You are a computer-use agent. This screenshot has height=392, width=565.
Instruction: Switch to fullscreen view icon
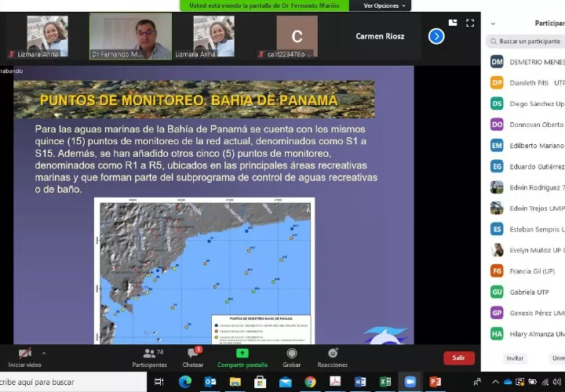coord(469,24)
